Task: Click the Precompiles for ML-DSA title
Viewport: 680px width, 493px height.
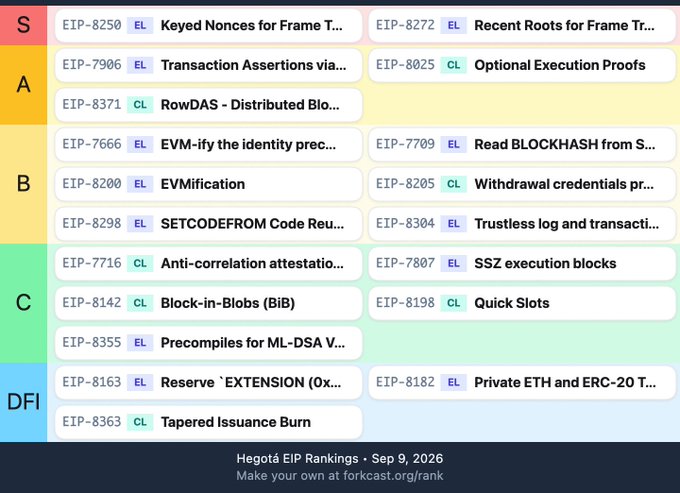Action: [x=253, y=343]
